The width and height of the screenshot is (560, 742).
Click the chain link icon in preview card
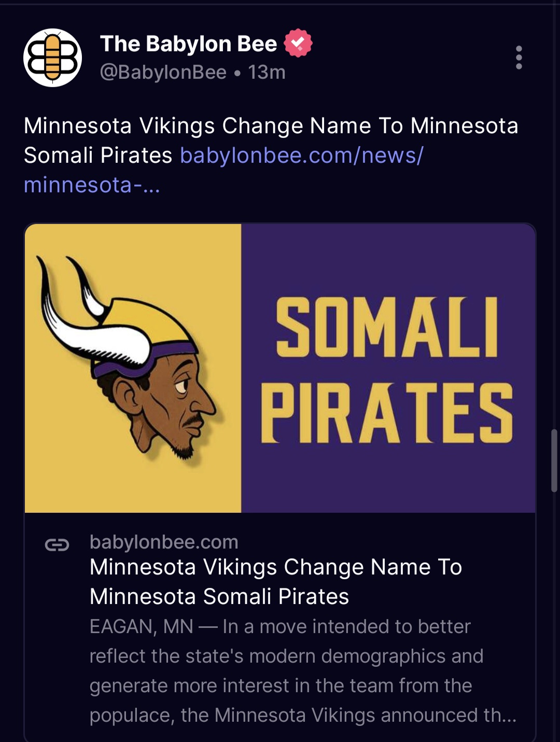click(x=57, y=544)
